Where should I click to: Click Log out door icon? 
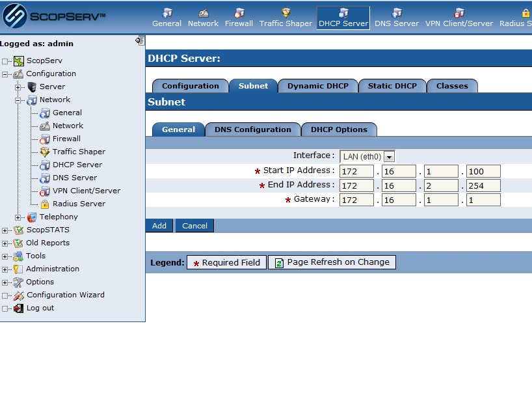coord(19,308)
